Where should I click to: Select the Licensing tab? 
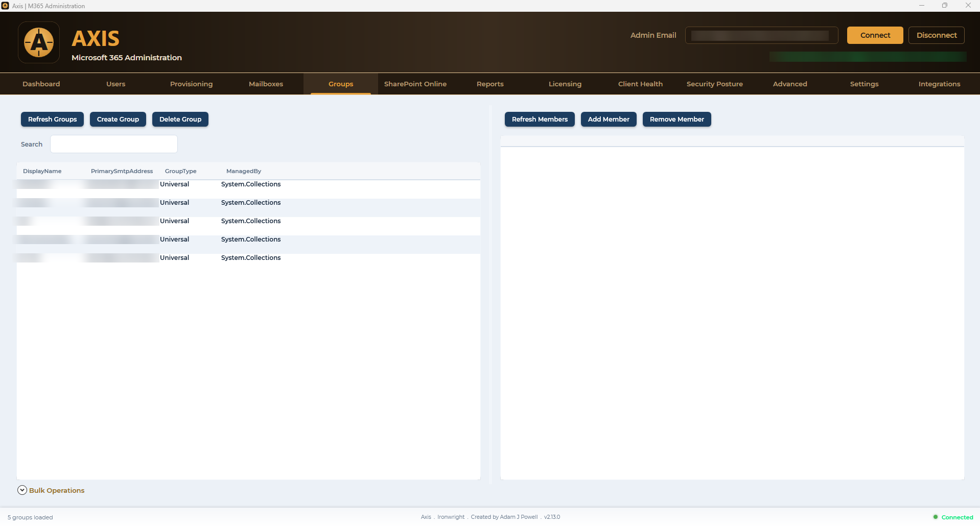pyautogui.click(x=565, y=84)
